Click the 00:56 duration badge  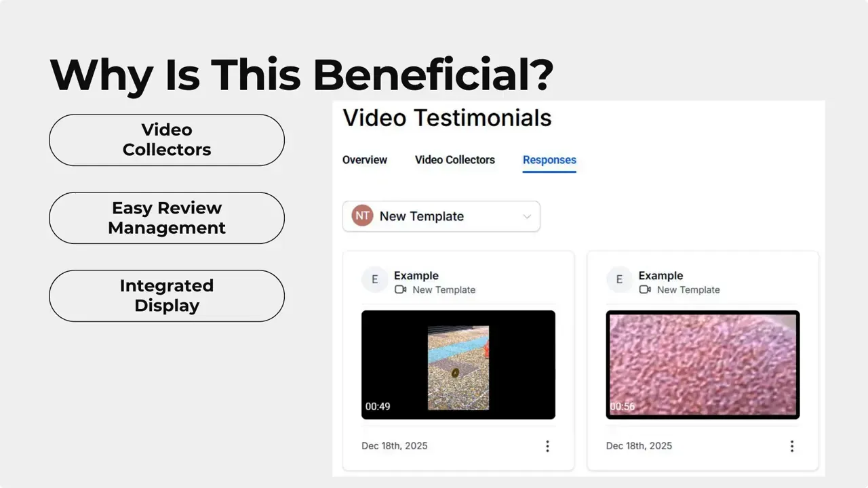tap(622, 406)
